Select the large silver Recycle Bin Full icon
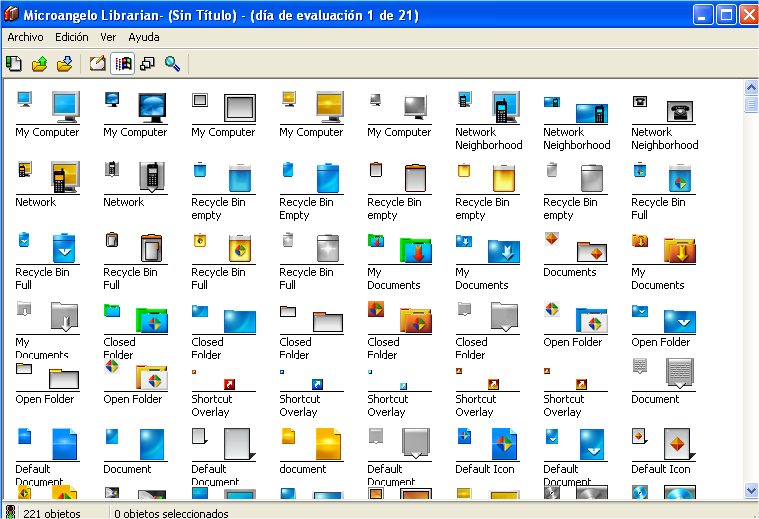759x519 pixels. (x=328, y=248)
